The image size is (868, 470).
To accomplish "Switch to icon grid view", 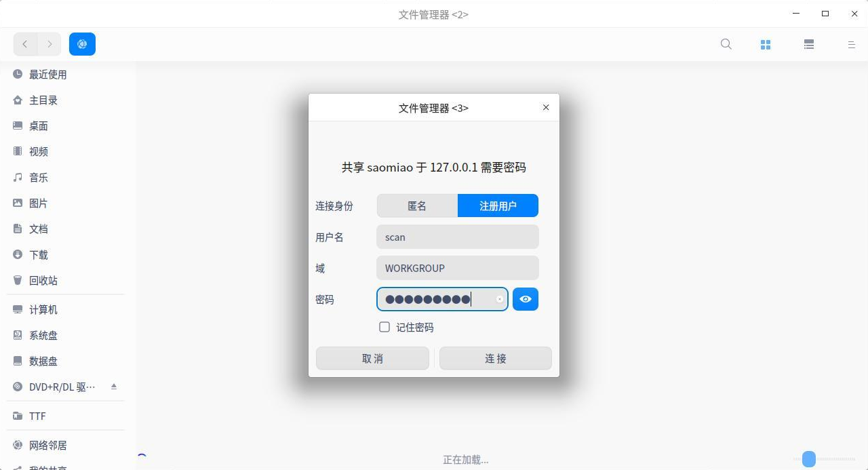I will 766,45.
